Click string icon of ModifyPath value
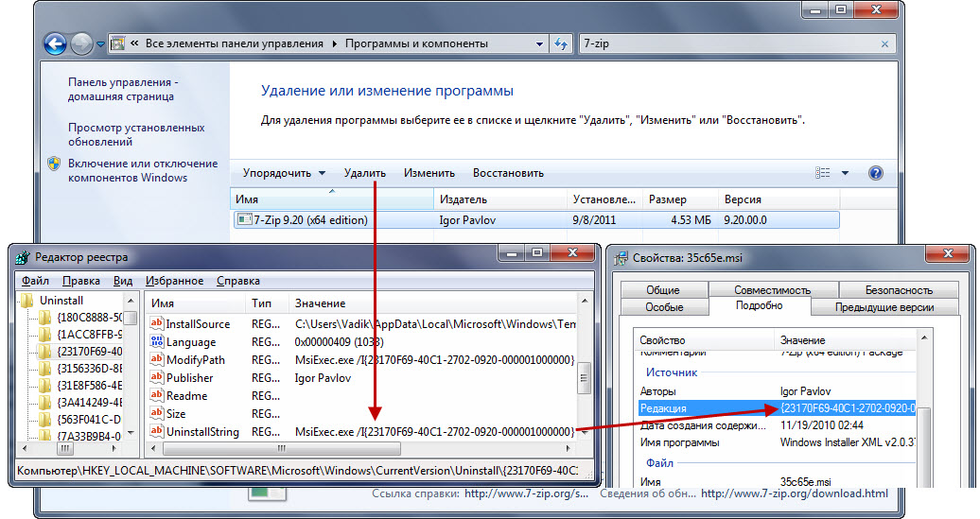 157,360
